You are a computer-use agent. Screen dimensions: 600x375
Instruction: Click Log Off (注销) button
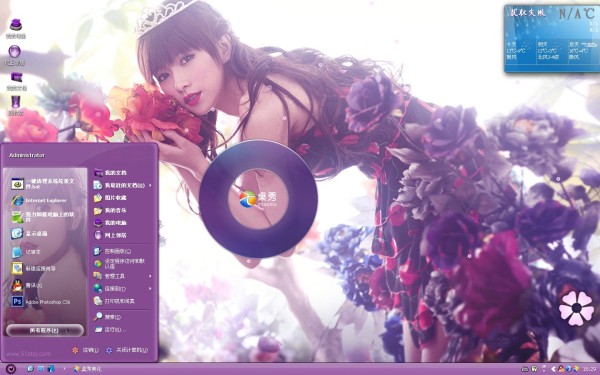[86, 350]
